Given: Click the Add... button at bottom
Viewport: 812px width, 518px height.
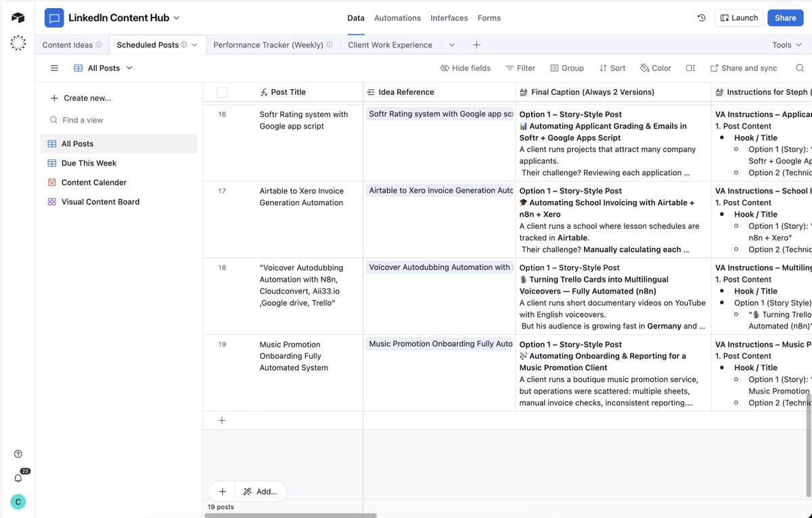Looking at the screenshot, I should click(x=261, y=492).
